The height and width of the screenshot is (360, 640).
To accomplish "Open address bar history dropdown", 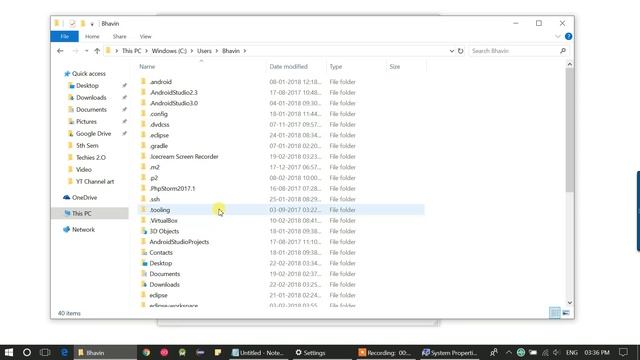I will (451, 51).
